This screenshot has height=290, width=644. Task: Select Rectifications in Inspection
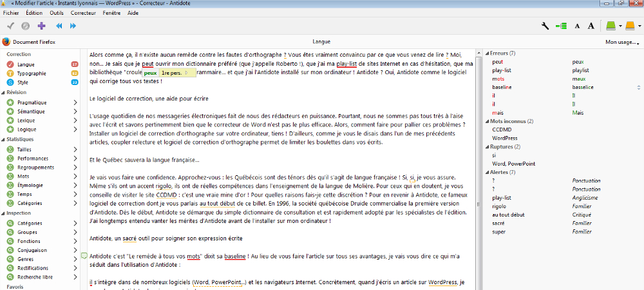pos(33,268)
